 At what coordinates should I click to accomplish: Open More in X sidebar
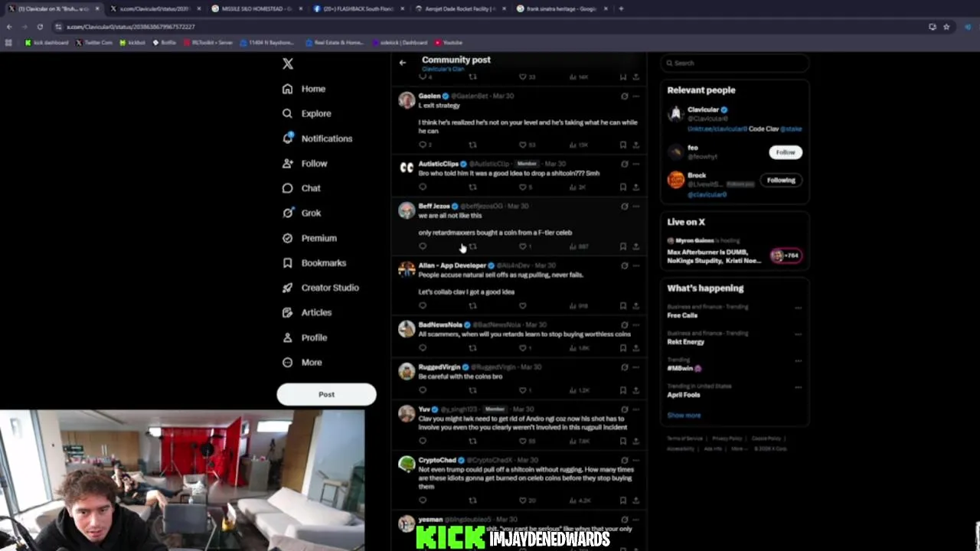point(302,362)
